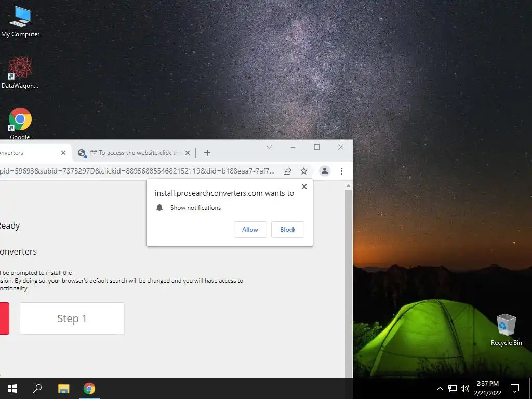This screenshot has width=532, height=399.
Task: Click the Step 1 button
Action: [72, 318]
